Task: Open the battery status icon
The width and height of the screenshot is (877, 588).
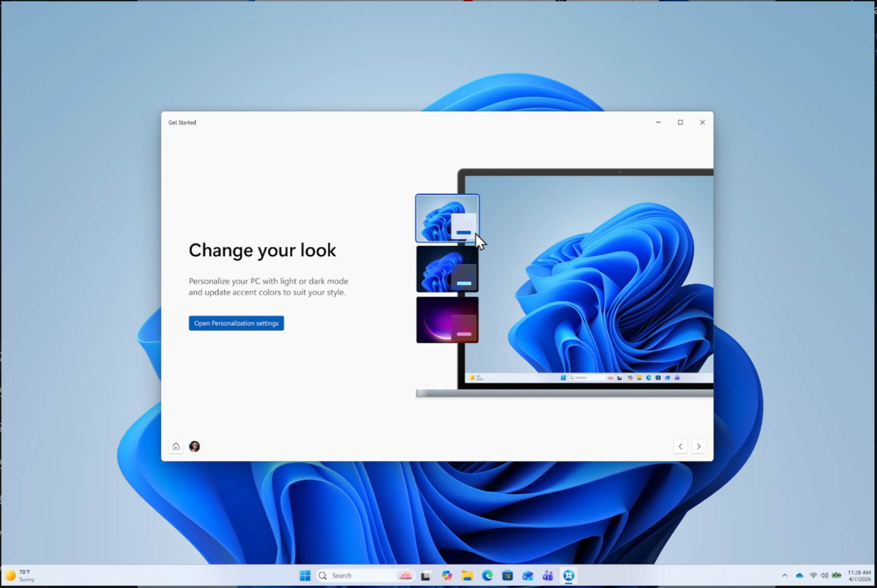Action: click(837, 576)
